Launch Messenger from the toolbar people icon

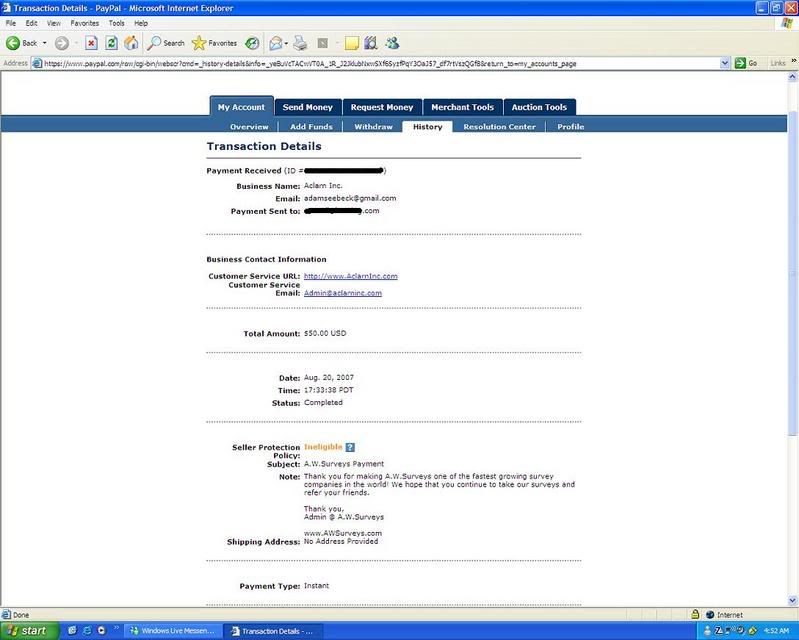(392, 43)
